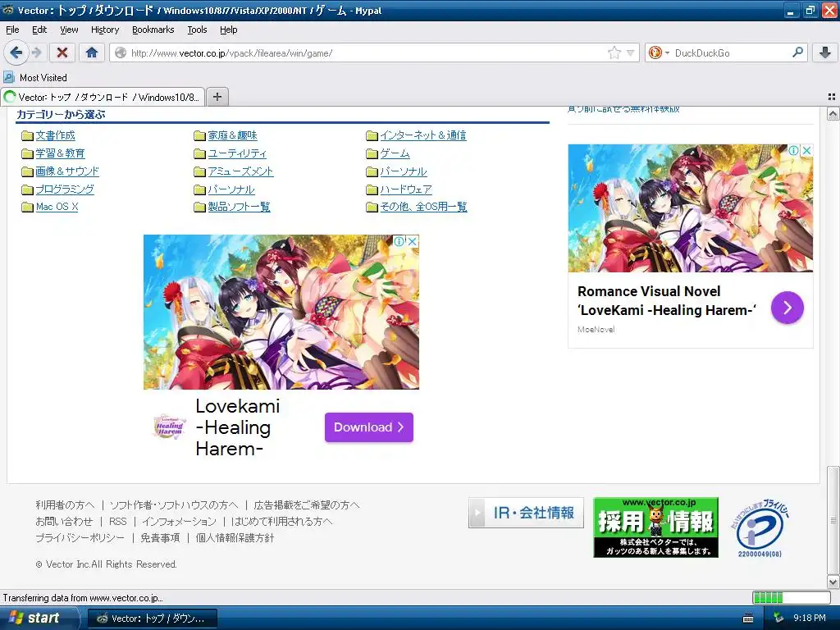
Task: Open the Mac OS X category link
Action: (x=57, y=207)
